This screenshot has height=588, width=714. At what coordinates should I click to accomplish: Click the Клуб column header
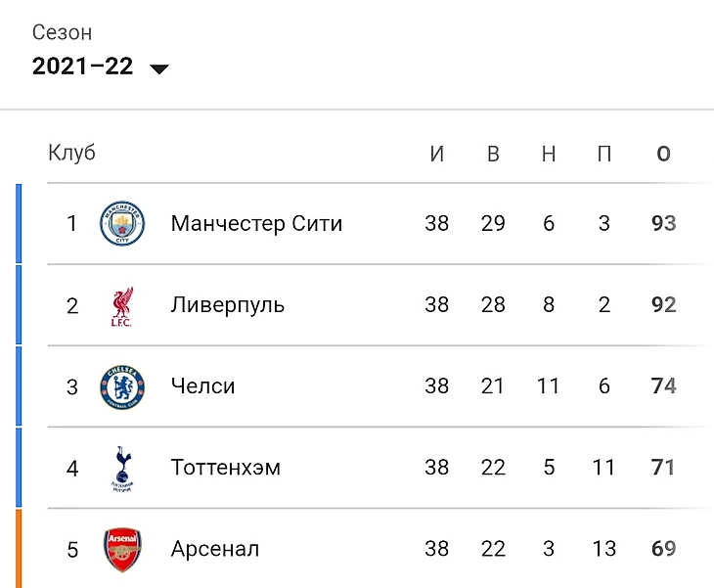tap(72, 153)
